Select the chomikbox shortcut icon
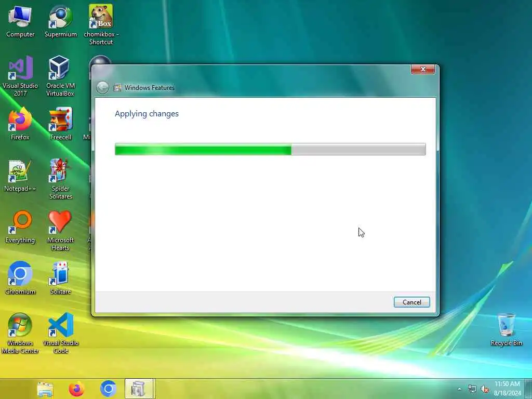Screen dimensions: 532x399 pyautogui.click(x=101, y=24)
